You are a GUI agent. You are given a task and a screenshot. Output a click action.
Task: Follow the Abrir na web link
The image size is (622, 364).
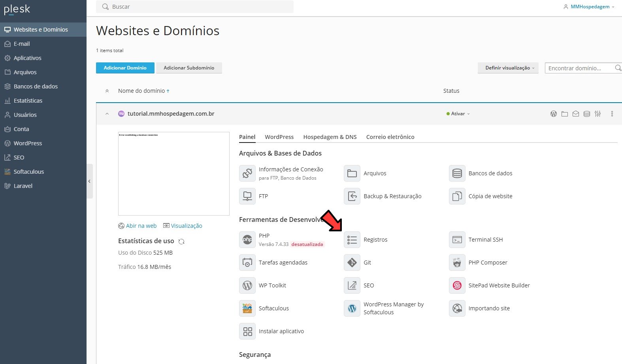(138, 226)
